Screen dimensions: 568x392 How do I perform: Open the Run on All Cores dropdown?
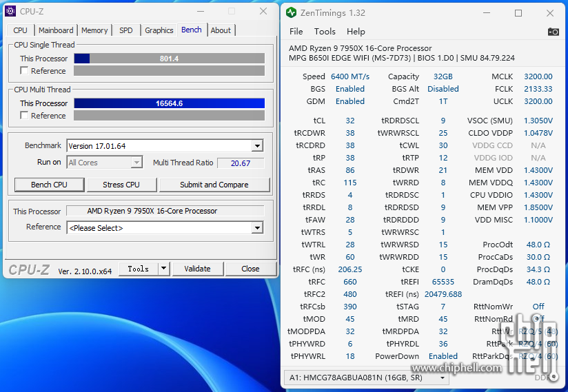click(x=136, y=163)
